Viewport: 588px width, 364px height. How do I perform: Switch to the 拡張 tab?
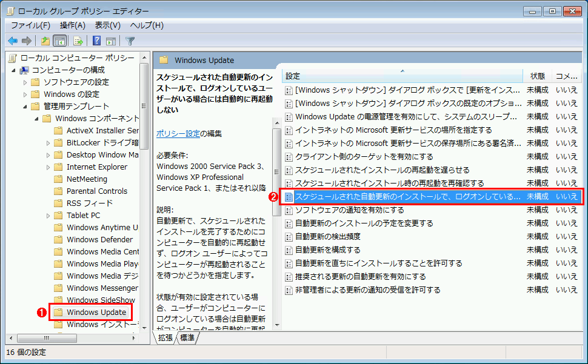point(165,338)
